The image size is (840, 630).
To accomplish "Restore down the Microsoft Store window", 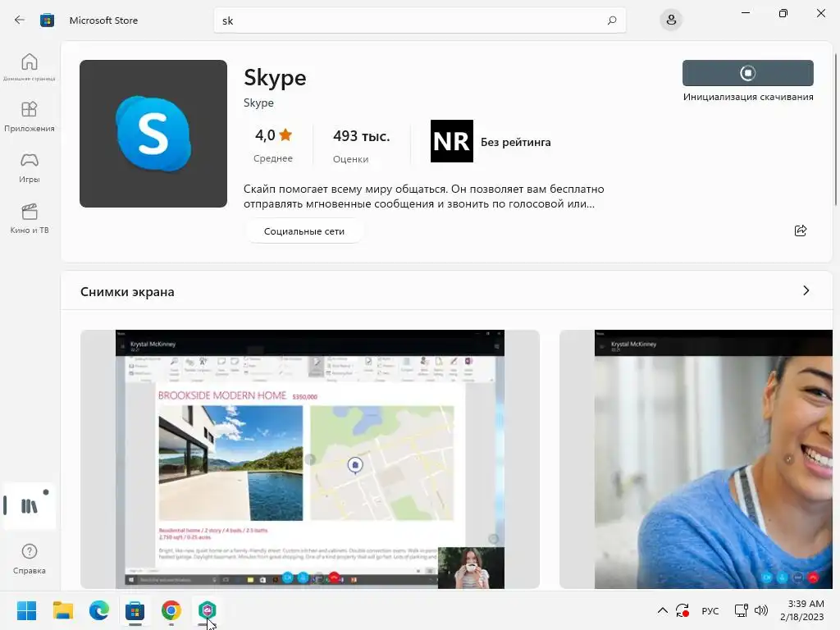I will point(783,13).
